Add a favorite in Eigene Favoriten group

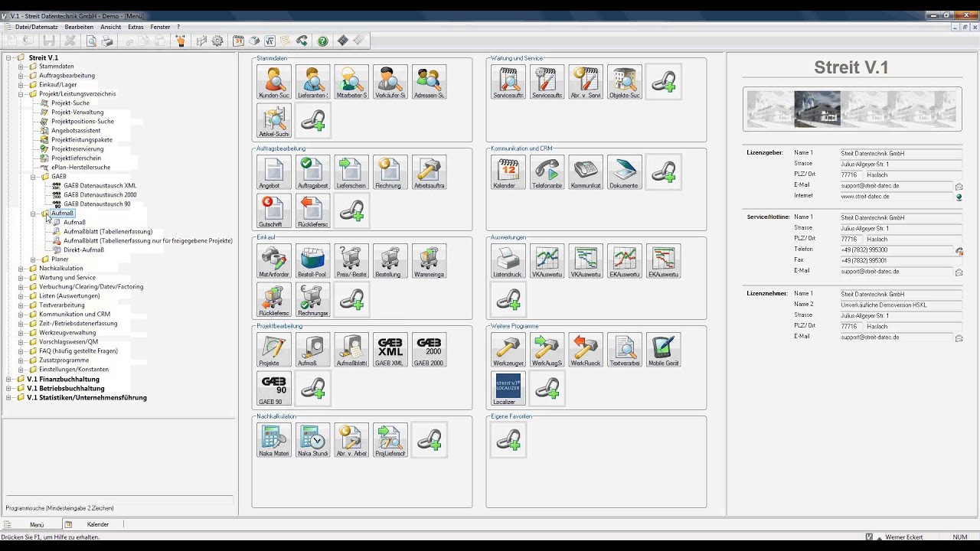[x=508, y=440]
